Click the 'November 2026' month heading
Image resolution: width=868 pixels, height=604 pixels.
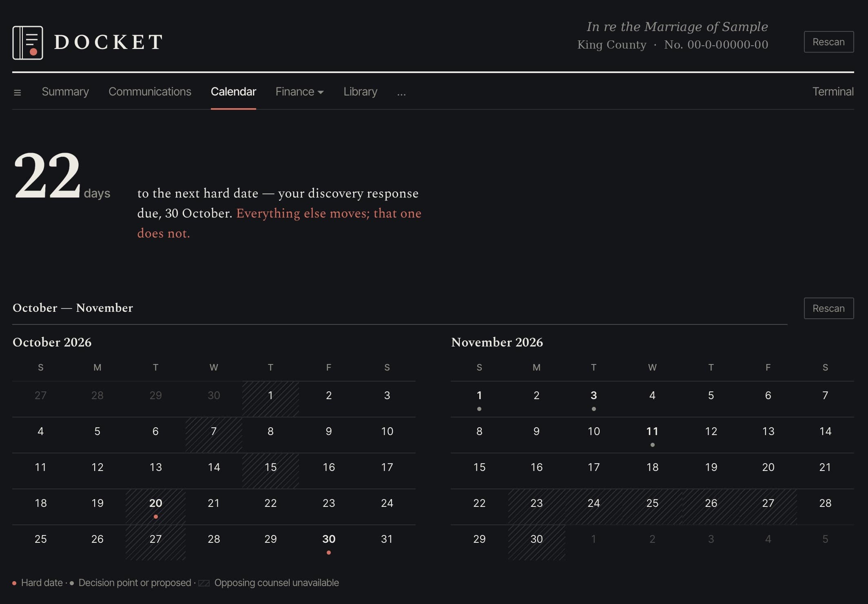497,342
